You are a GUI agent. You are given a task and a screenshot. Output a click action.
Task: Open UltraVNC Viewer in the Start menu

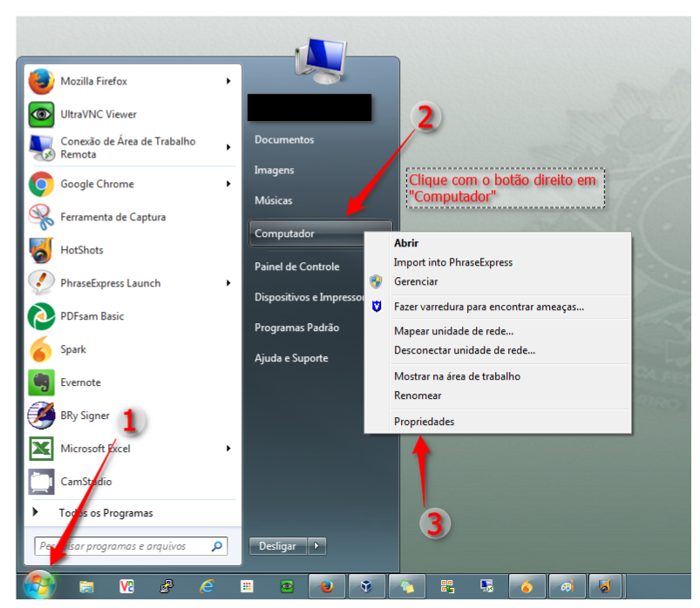click(x=133, y=114)
